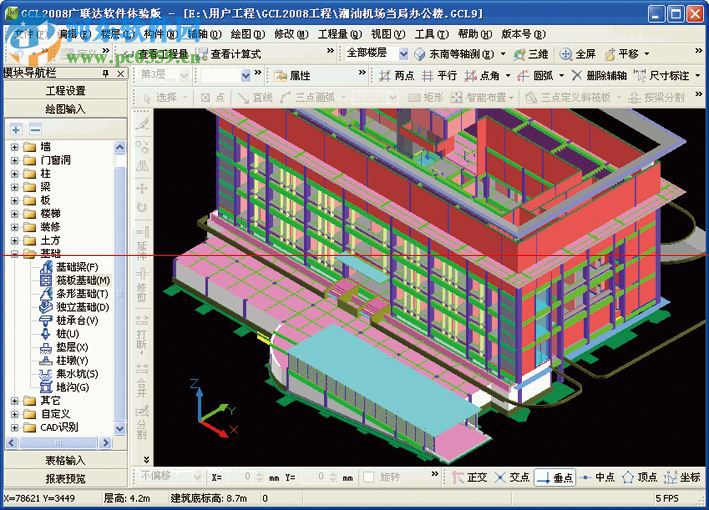Image resolution: width=709 pixels, height=510 pixels.
Task: Expand the CAD识别 folder
Action: (14, 427)
